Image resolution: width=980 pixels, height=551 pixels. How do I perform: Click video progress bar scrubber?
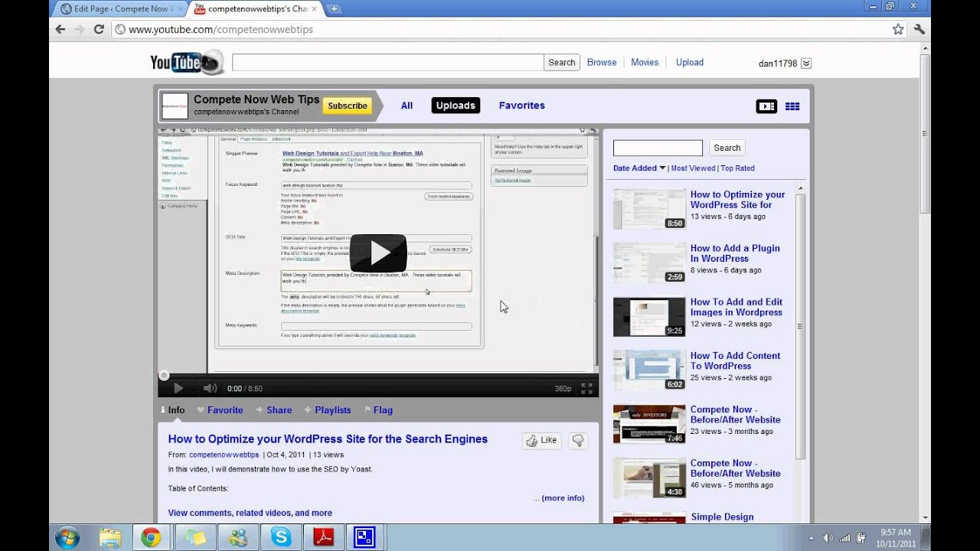(x=164, y=375)
